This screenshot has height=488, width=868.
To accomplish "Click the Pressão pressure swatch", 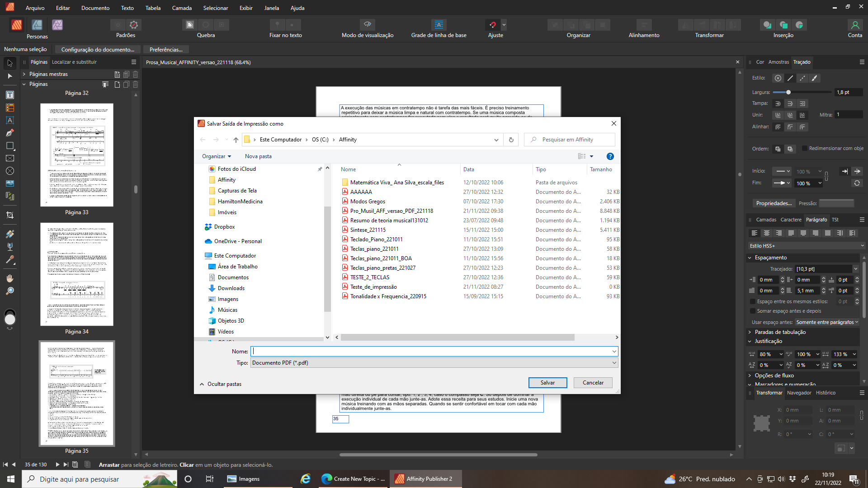I will pyautogui.click(x=836, y=203).
